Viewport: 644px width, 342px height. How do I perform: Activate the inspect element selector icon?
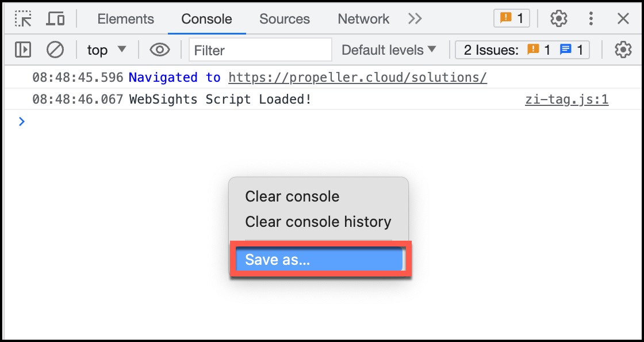[x=23, y=18]
